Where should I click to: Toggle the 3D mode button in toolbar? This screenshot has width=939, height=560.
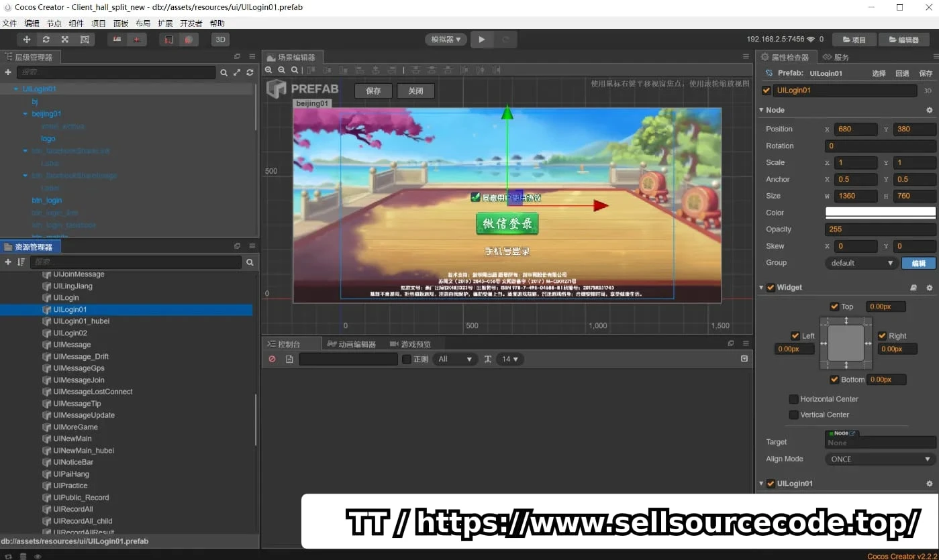pos(219,40)
